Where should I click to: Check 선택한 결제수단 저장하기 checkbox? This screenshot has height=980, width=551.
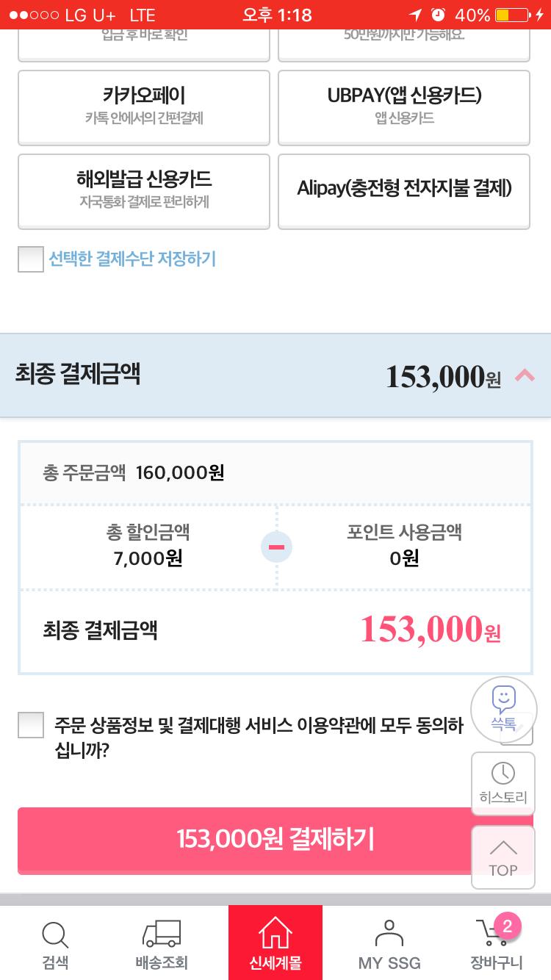(x=31, y=259)
